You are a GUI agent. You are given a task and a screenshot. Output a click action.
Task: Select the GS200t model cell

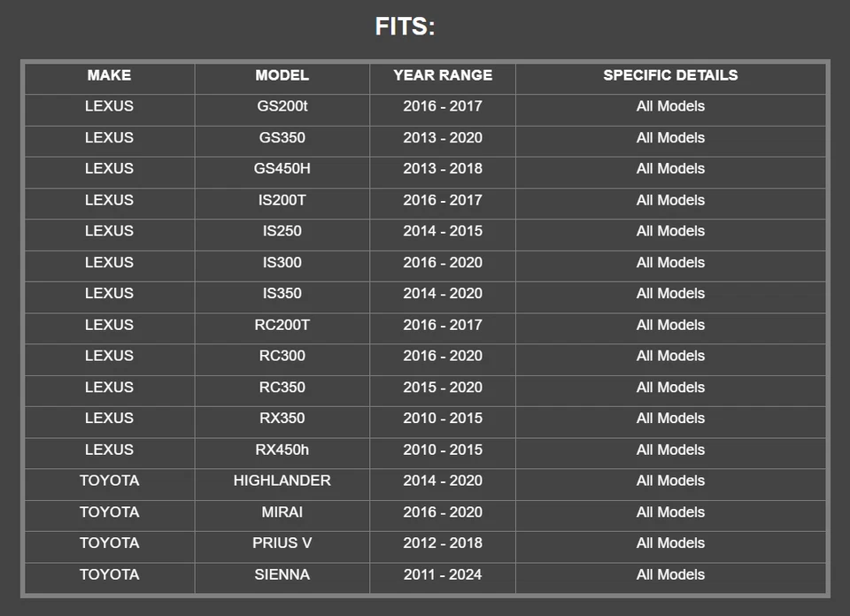[282, 106]
